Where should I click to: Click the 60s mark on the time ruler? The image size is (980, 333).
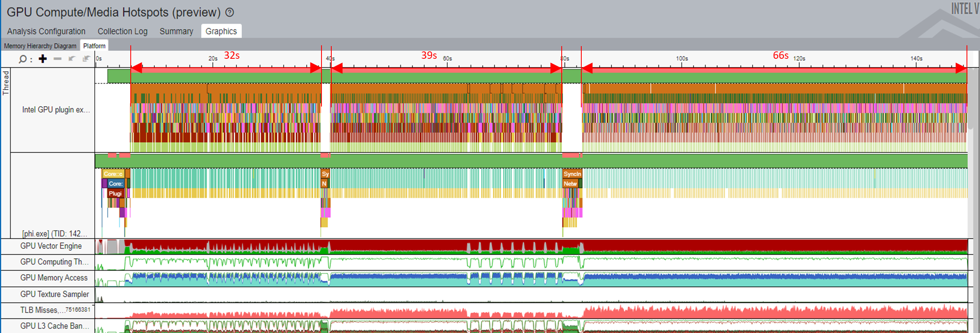coord(447,59)
